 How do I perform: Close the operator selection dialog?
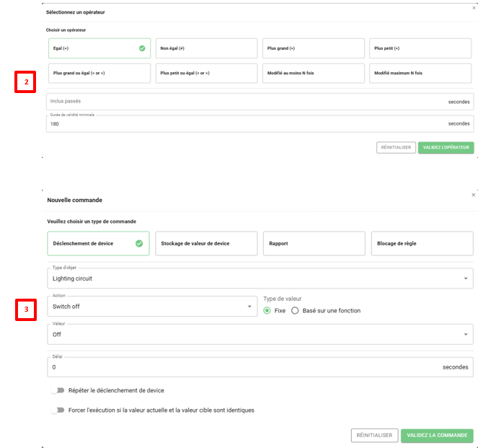click(x=474, y=8)
